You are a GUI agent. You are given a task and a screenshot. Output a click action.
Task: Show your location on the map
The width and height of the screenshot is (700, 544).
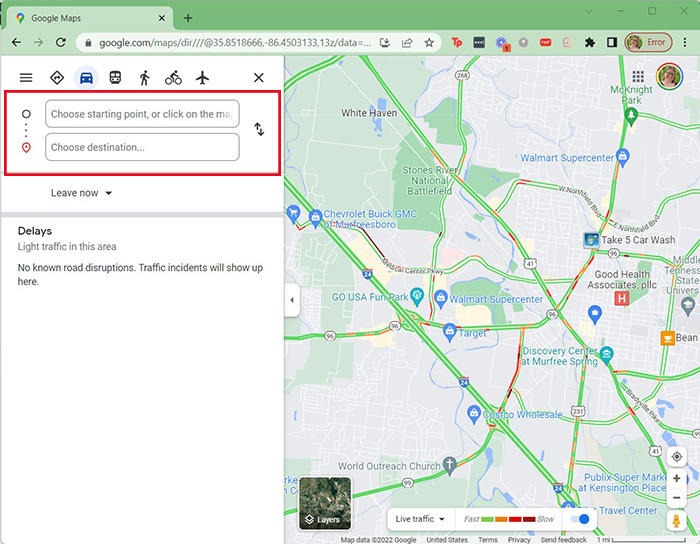click(676, 457)
